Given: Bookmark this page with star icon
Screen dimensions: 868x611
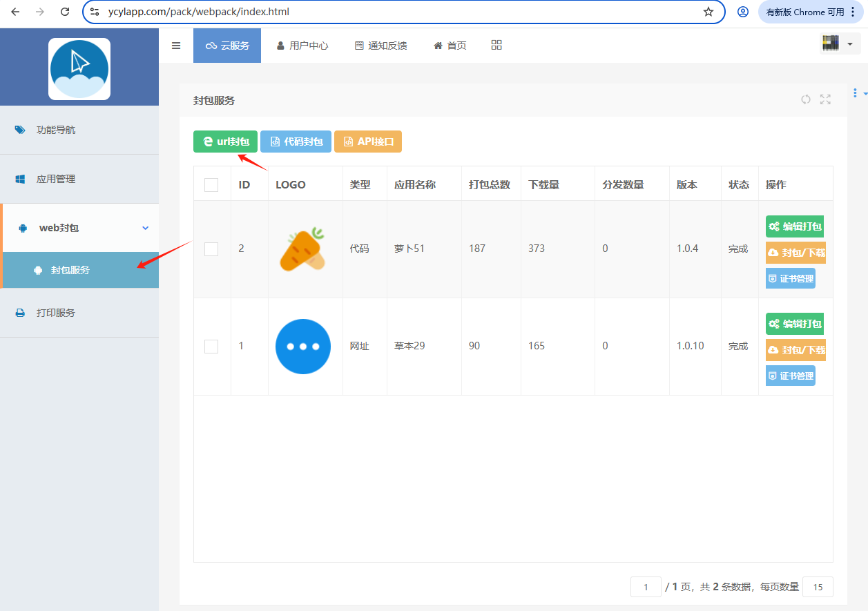Looking at the screenshot, I should (708, 12).
